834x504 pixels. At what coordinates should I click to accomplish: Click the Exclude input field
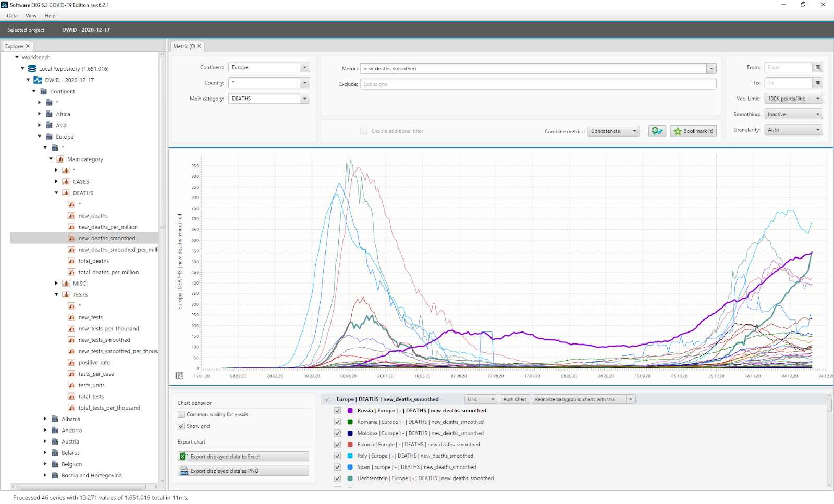[537, 84]
